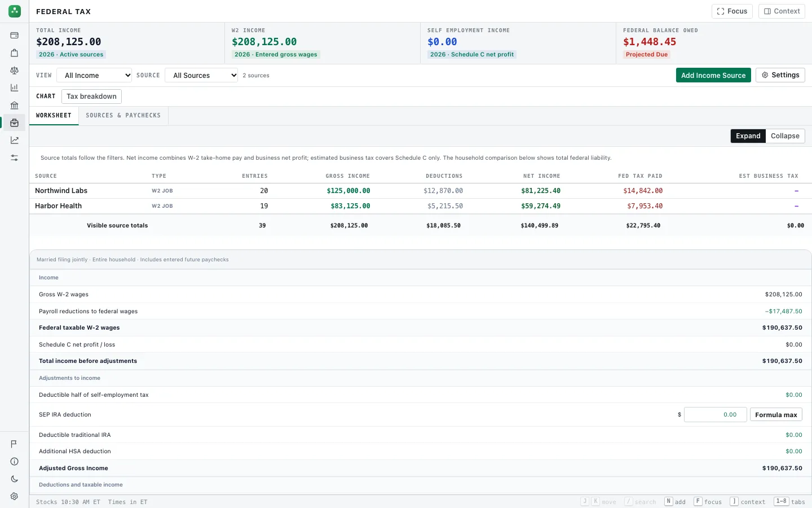Viewport: 812px width, 508px height.
Task: Open the sliders sidebar icon
Action: pos(15,158)
